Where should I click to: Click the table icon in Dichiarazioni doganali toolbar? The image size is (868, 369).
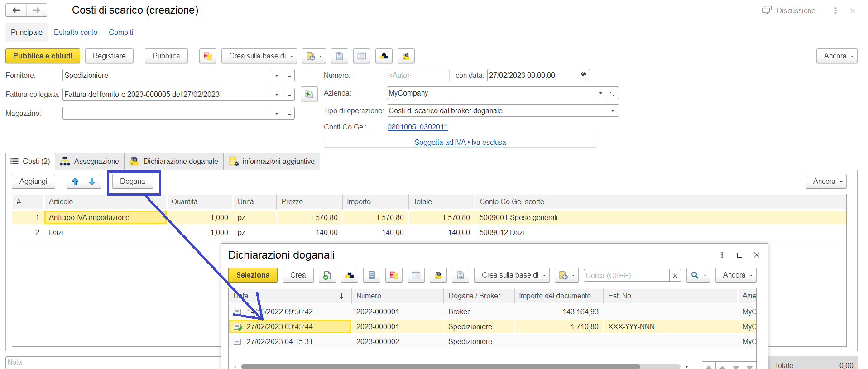(416, 275)
